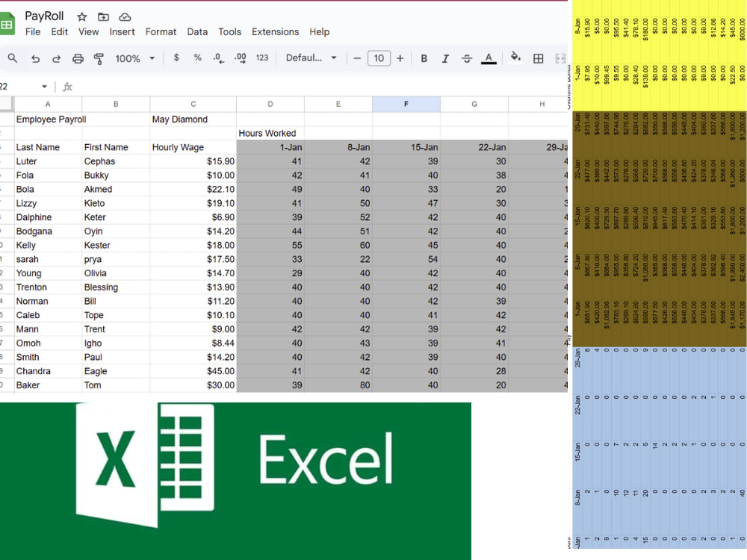Expand the name box dropdown arrow
Viewport: 747px width, 560px height.
pyautogui.click(x=44, y=87)
